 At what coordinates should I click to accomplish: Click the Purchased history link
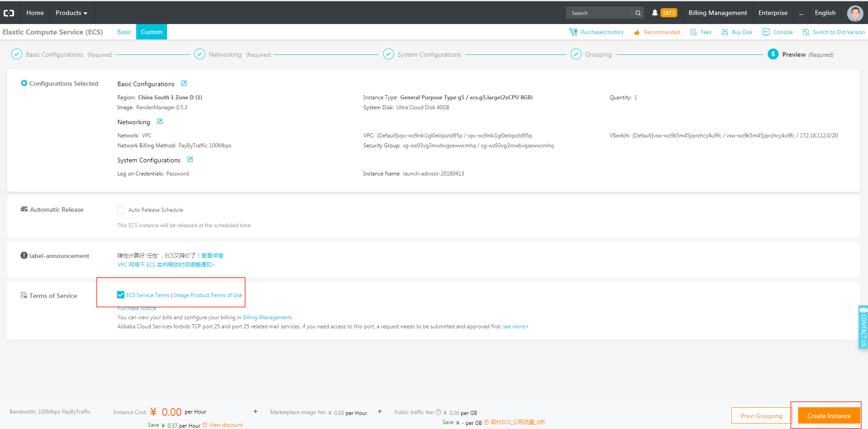(602, 32)
